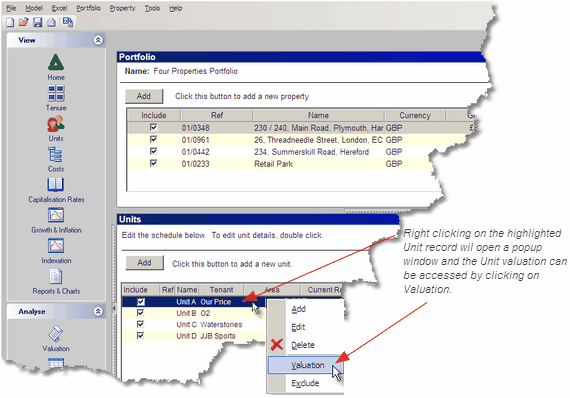Click ref 01/0961 cell
This screenshot has height=398, width=570.
click(x=196, y=140)
